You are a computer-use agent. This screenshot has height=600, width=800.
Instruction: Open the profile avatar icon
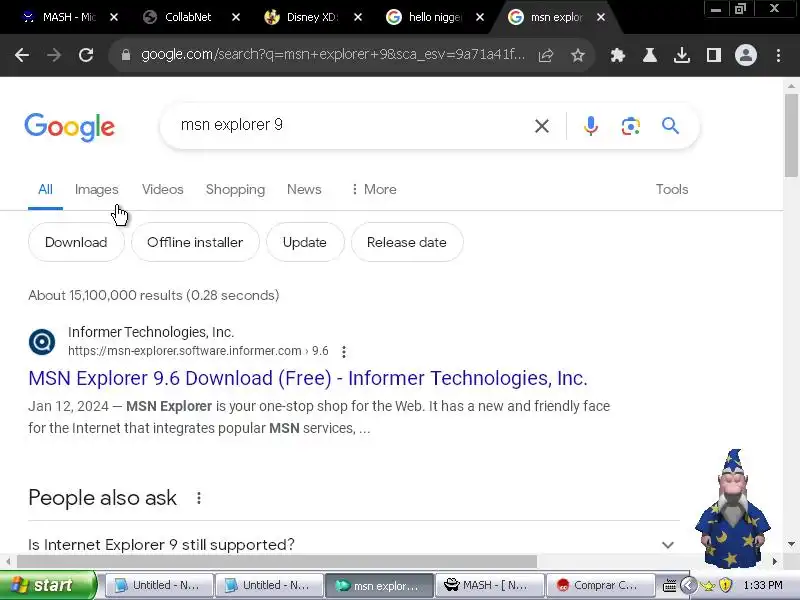point(745,55)
